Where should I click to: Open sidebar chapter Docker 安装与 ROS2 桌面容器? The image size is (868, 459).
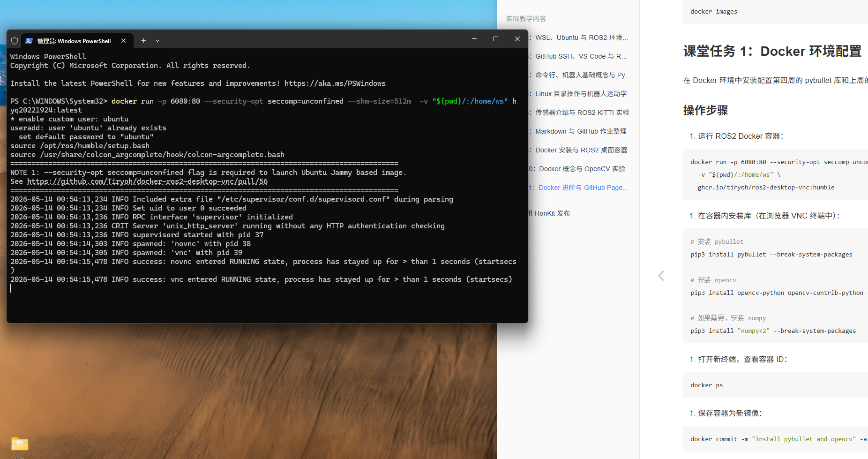pyautogui.click(x=581, y=150)
